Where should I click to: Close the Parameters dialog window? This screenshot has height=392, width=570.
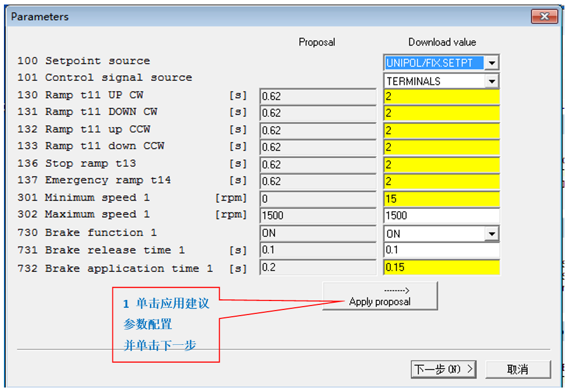544,17
